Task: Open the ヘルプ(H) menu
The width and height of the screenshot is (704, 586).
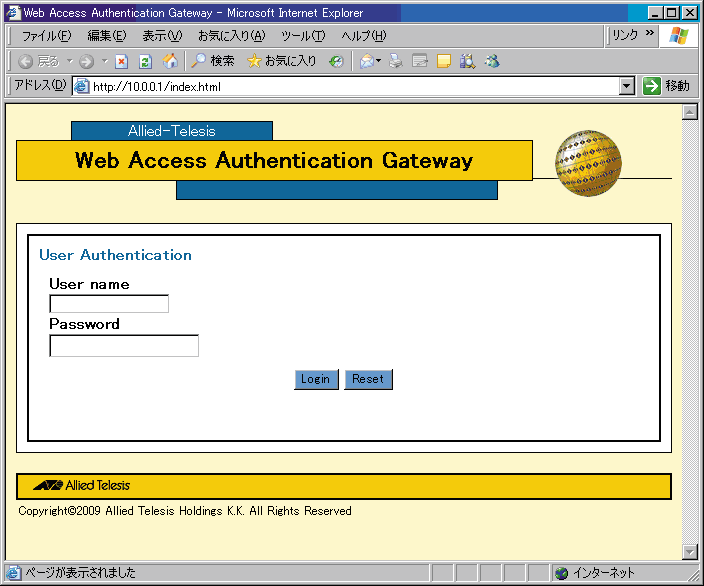Action: click(x=363, y=35)
